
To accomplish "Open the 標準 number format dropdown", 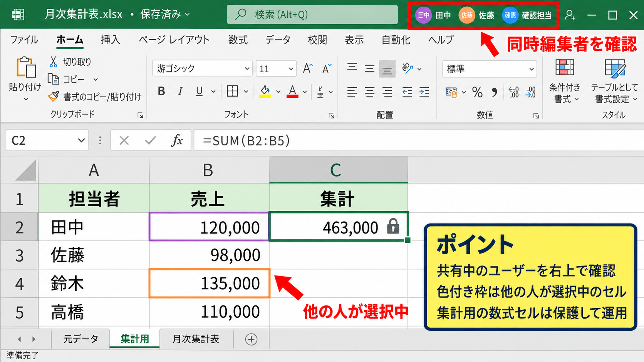I will pyautogui.click(x=532, y=69).
